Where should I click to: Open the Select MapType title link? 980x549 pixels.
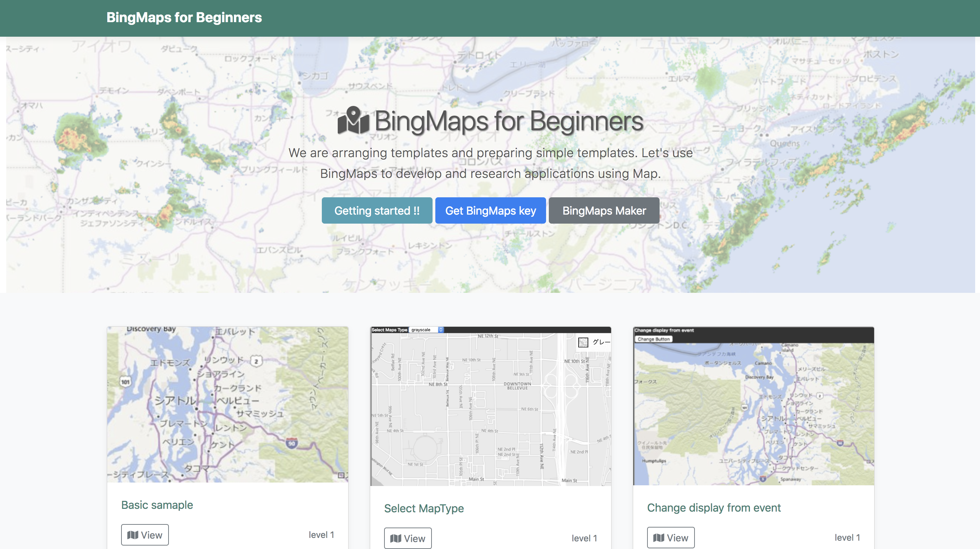pos(424,508)
